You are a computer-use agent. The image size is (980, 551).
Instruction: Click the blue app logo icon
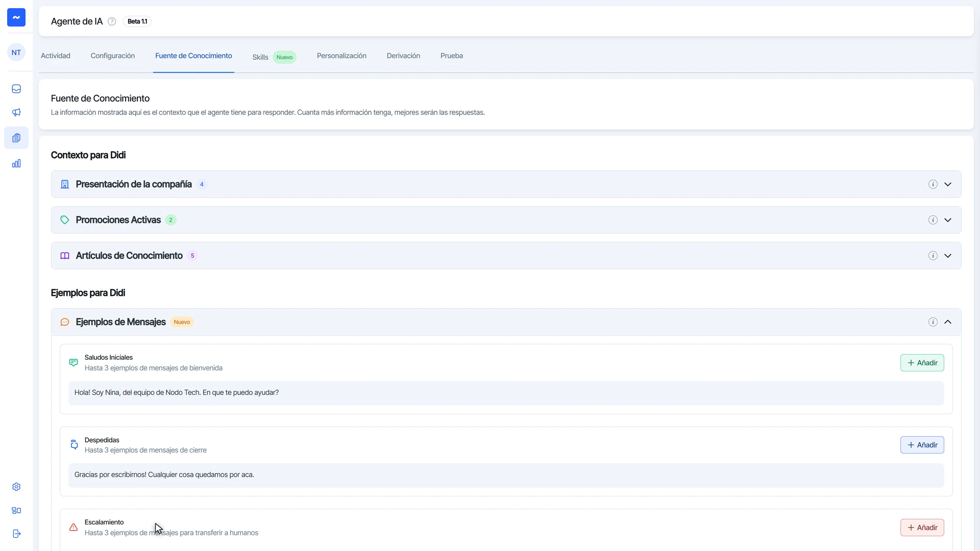click(x=16, y=17)
